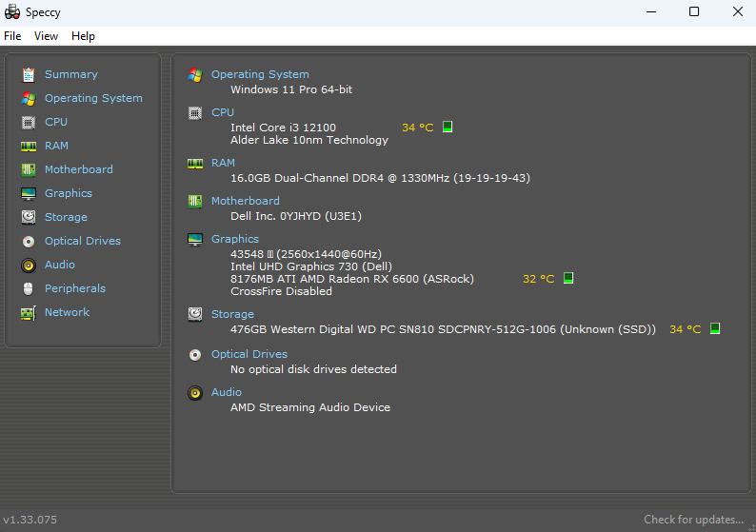Open the File menu
The height and width of the screenshot is (532, 756).
coord(12,36)
